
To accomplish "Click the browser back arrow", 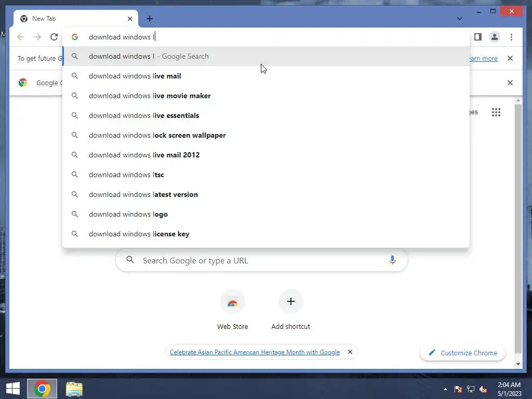I will pyautogui.click(x=21, y=37).
